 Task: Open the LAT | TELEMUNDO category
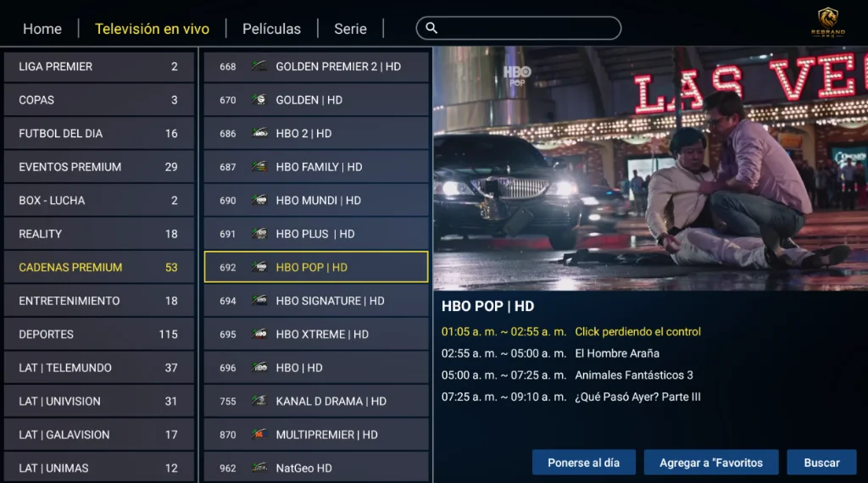click(99, 368)
